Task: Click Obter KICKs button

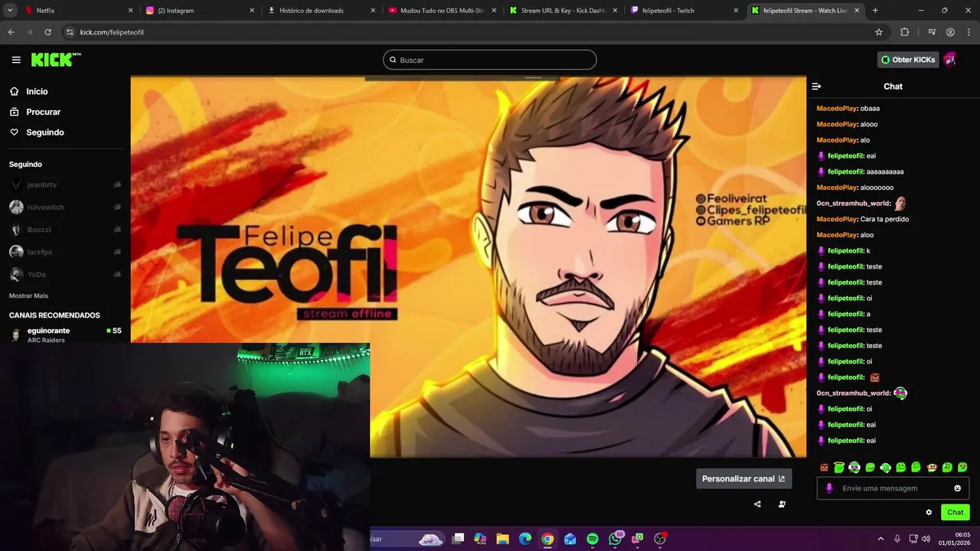Action: point(908,60)
